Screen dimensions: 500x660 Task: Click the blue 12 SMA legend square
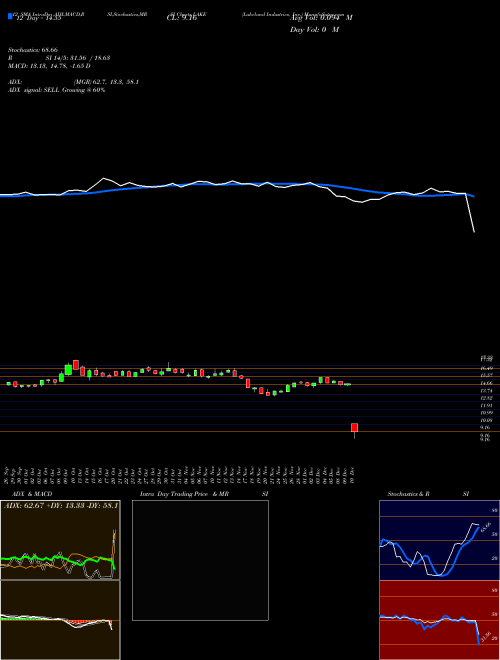[x=10, y=17]
